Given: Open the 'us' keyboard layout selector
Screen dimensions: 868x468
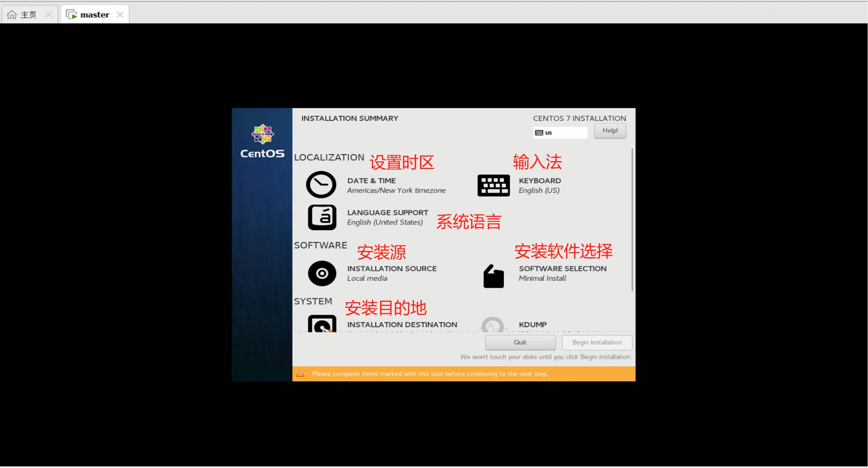Looking at the screenshot, I should tap(560, 132).
